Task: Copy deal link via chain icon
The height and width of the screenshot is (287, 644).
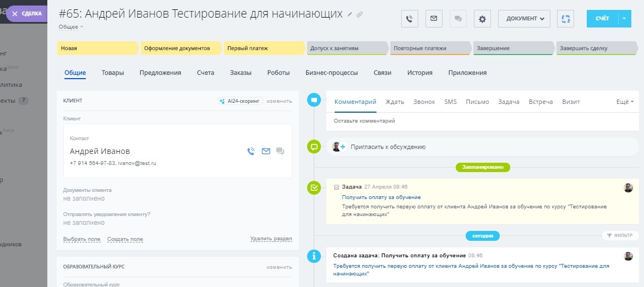Action: tap(360, 14)
